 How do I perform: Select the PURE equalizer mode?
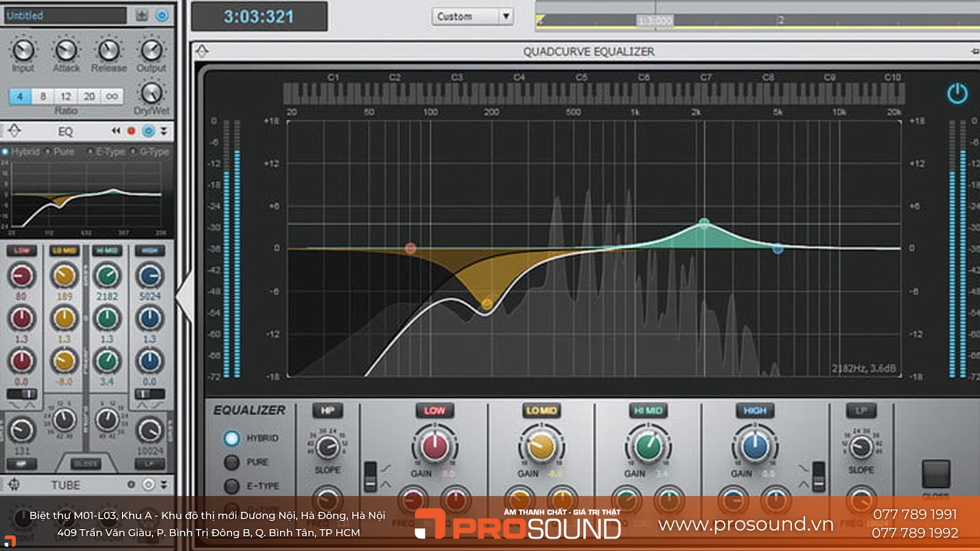pyautogui.click(x=232, y=462)
